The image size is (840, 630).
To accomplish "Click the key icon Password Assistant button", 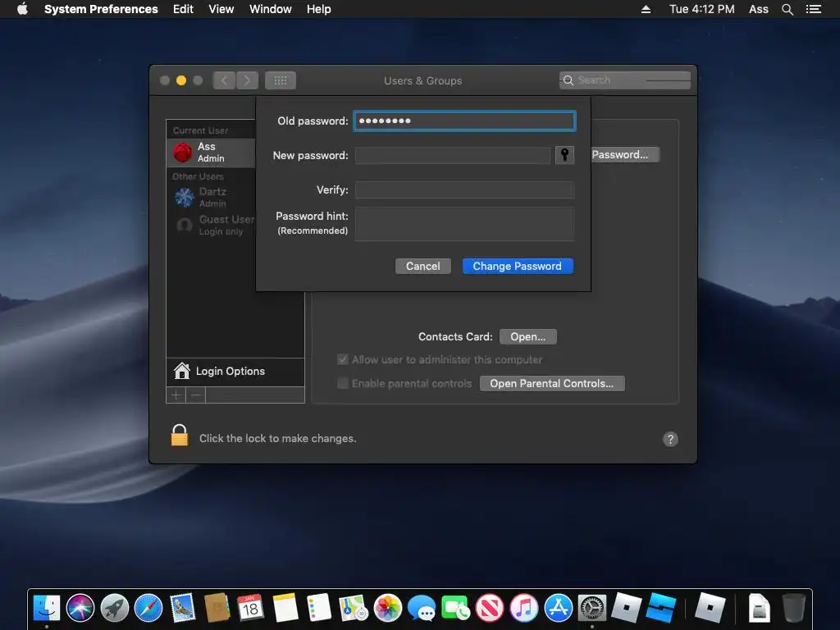I will [564, 155].
